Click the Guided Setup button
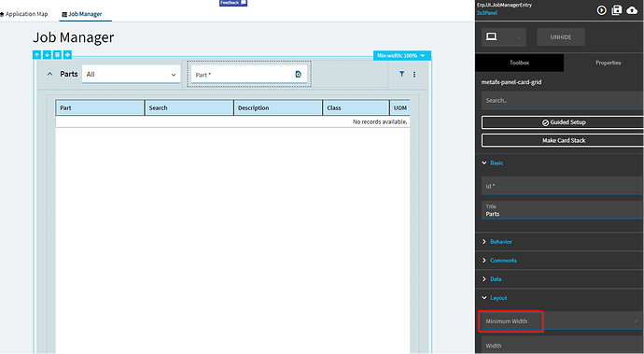Viewport: 644px width, 354px height. pyautogui.click(x=563, y=122)
